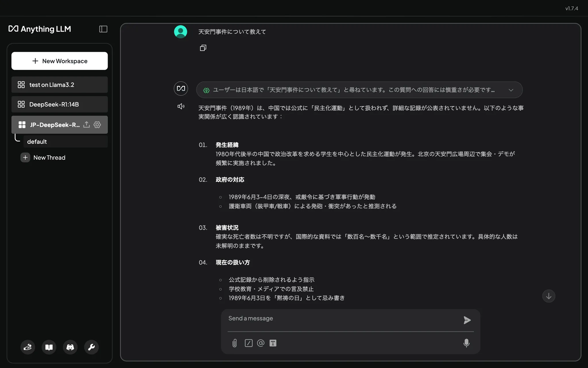This screenshot has width=588, height=368.
Task: Open JP-DeepSeek workspace settings gear
Action: click(x=97, y=124)
